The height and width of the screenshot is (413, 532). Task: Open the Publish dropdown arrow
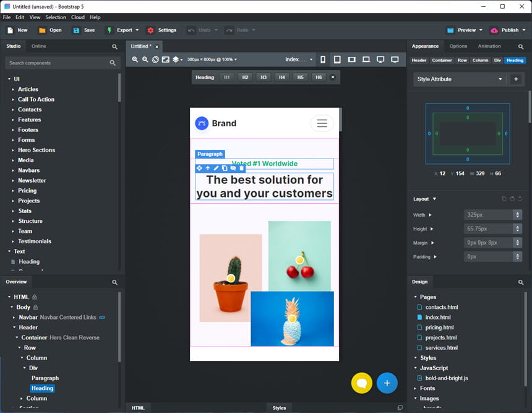pos(524,30)
